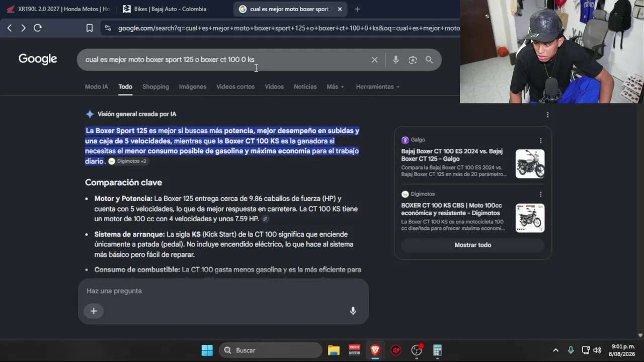
Task: Switch to Modo IA results
Action: point(97,87)
